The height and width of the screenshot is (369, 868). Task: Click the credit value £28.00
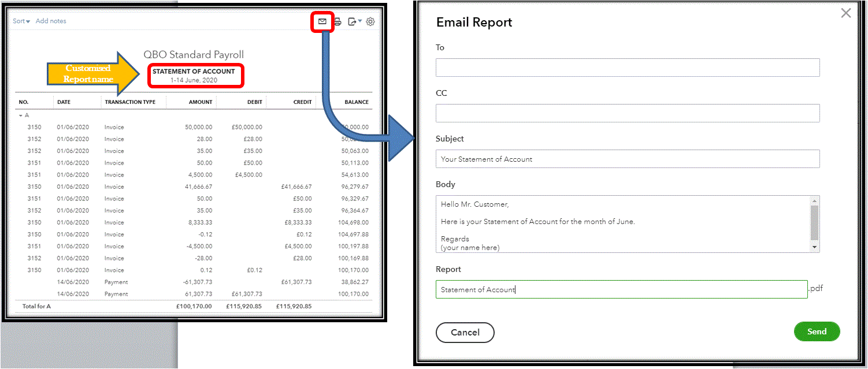tap(302, 259)
